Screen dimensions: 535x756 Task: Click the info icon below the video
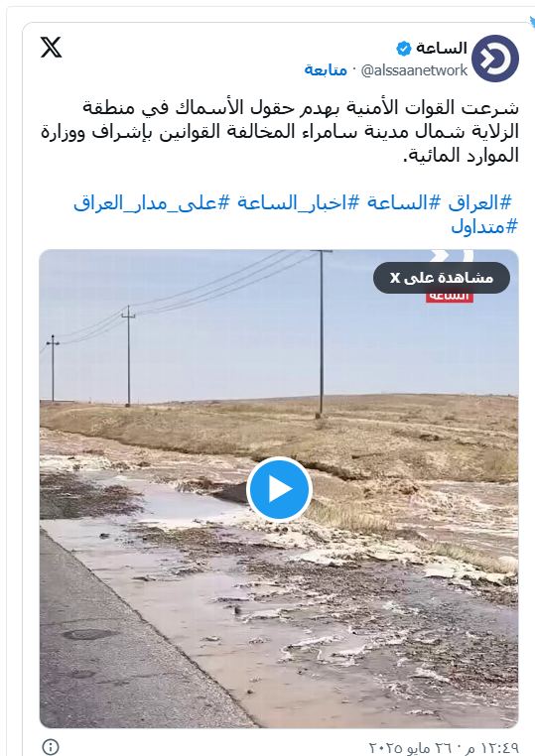51,747
